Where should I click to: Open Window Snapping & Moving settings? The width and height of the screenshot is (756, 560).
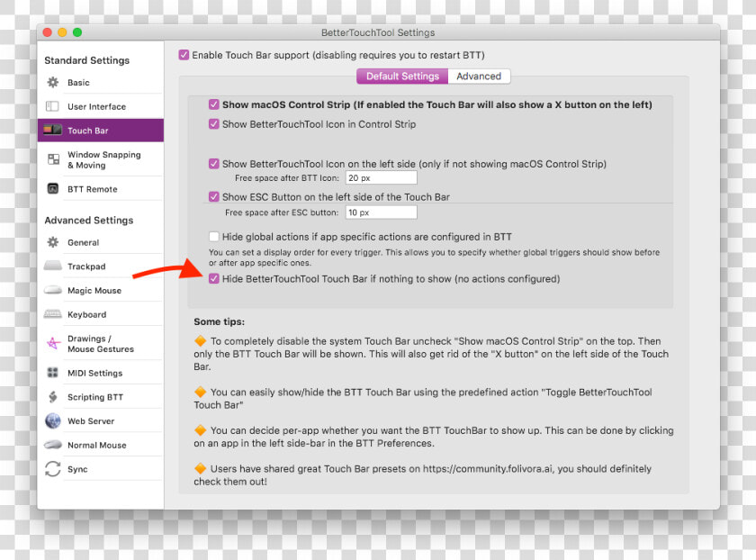point(100,159)
